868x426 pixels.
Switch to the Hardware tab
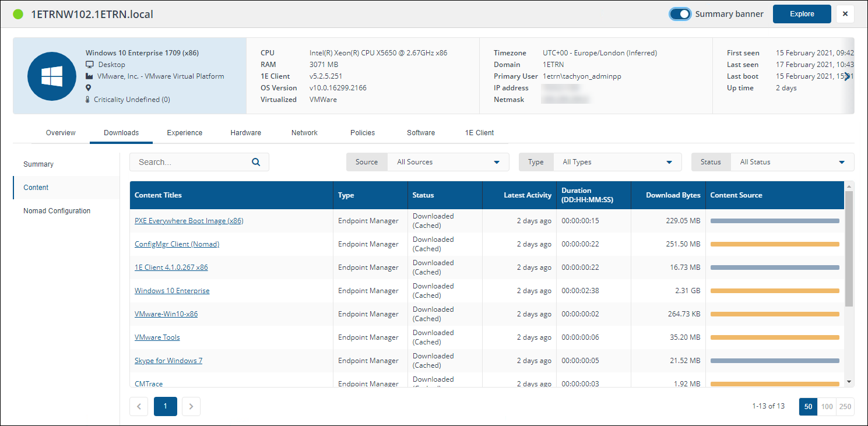[x=245, y=133]
